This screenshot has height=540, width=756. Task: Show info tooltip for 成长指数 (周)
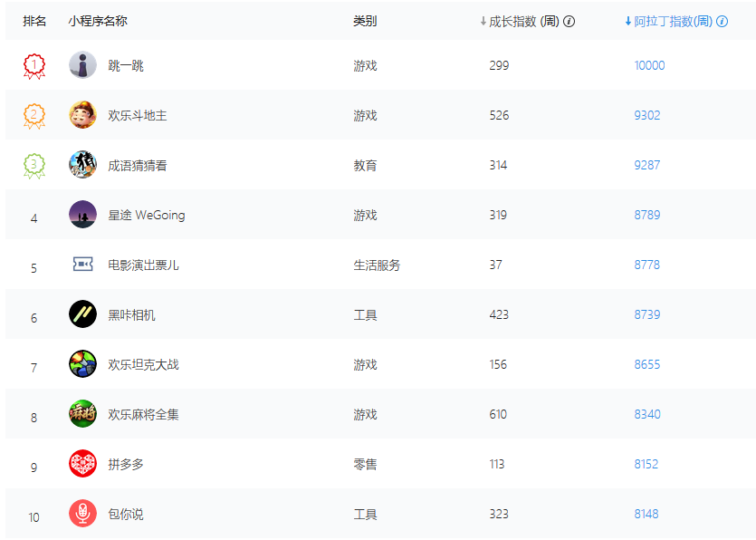tap(569, 21)
